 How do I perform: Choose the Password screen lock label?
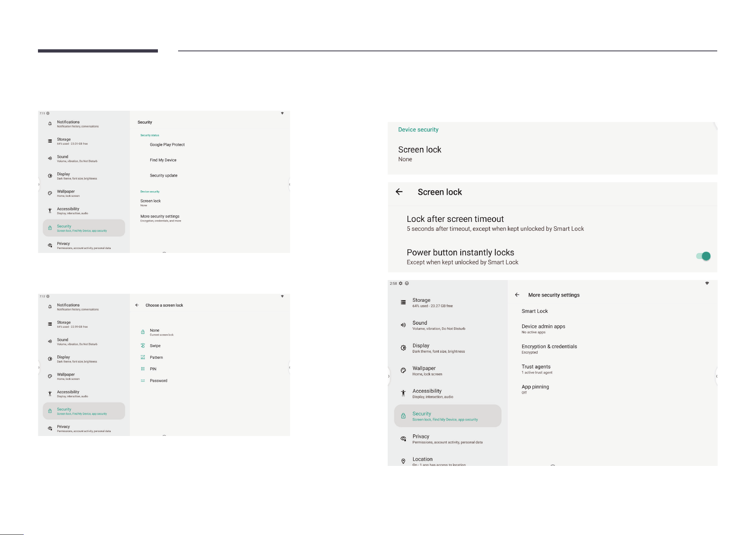[x=158, y=381]
